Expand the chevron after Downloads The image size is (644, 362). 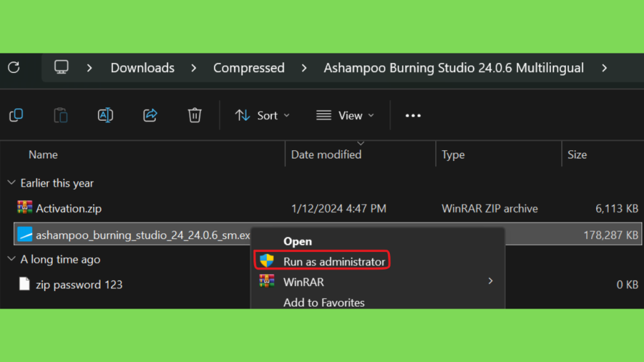tap(194, 68)
